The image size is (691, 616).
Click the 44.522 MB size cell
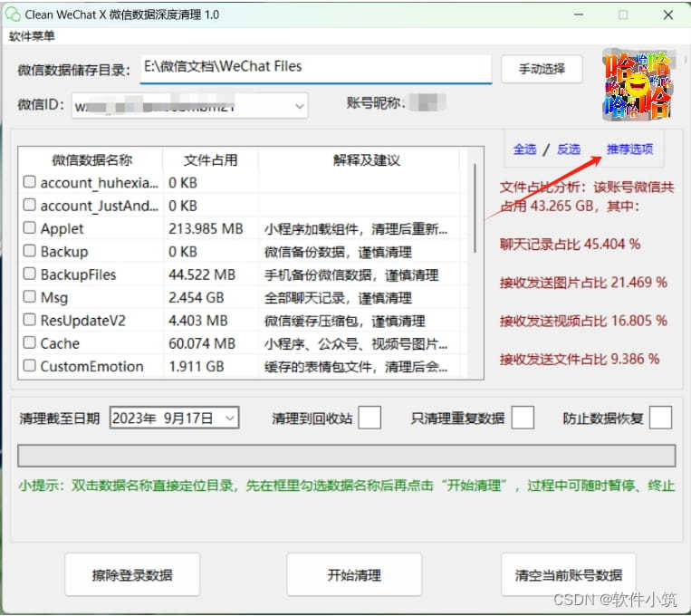tap(202, 274)
